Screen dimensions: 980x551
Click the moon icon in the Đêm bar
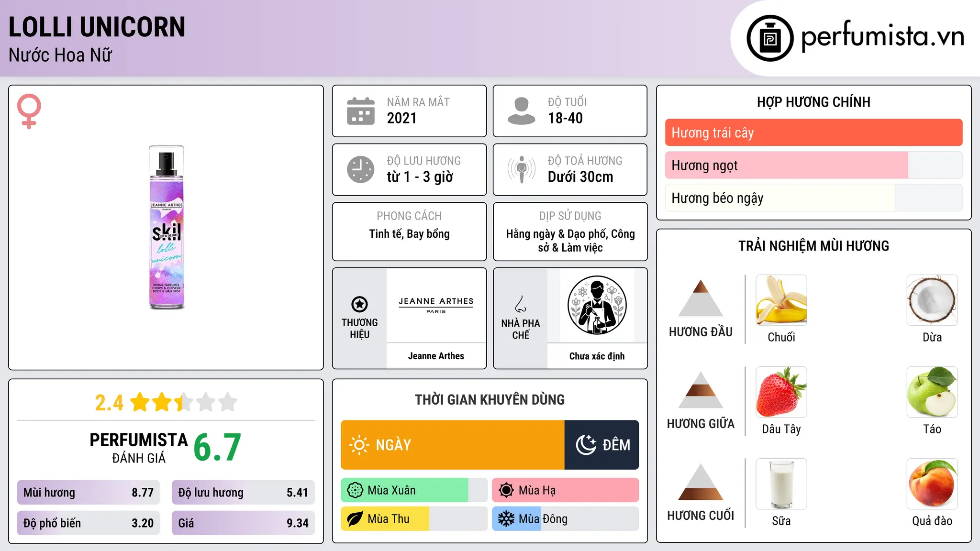coord(586,445)
